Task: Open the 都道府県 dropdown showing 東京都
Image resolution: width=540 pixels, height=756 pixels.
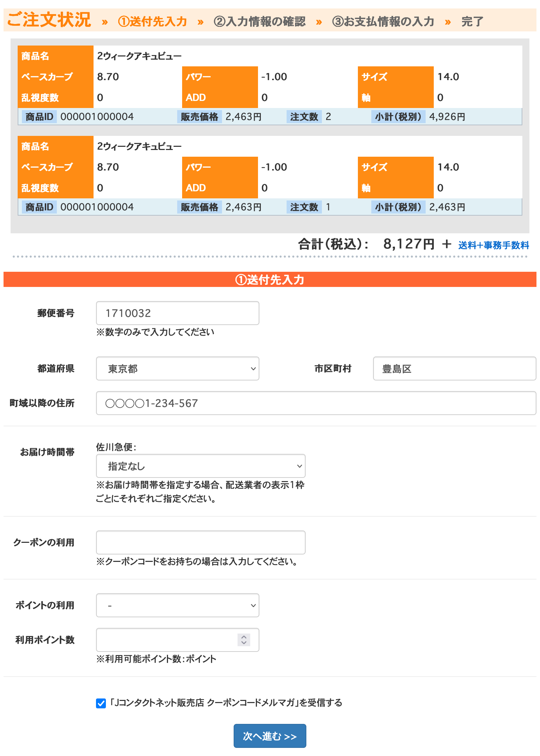Action: tap(178, 368)
